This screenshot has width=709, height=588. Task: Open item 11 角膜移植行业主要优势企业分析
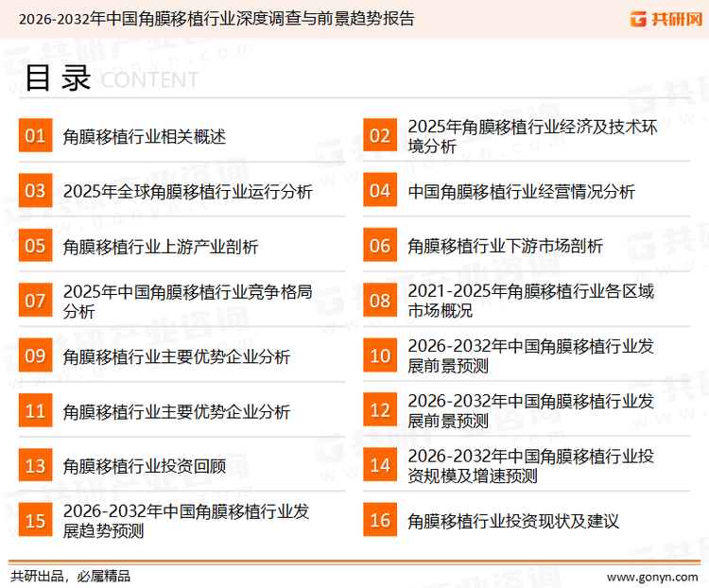(x=177, y=412)
